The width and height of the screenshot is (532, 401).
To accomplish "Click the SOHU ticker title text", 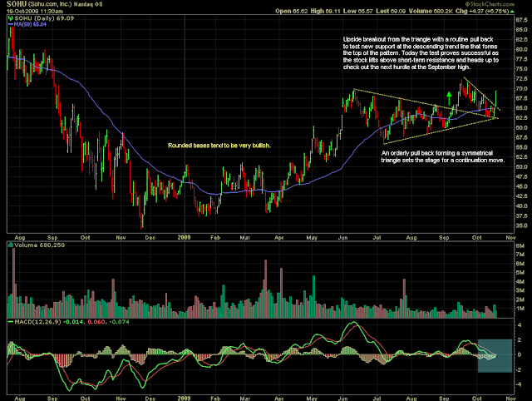I will tap(17, 4).
